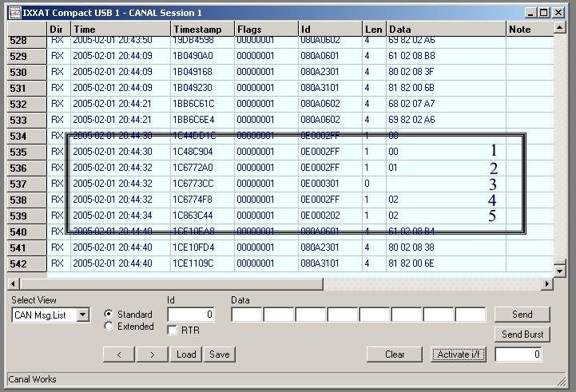Click the vertical scrollbar up arrow
The width and height of the screenshot is (576, 392).
pos(560,30)
